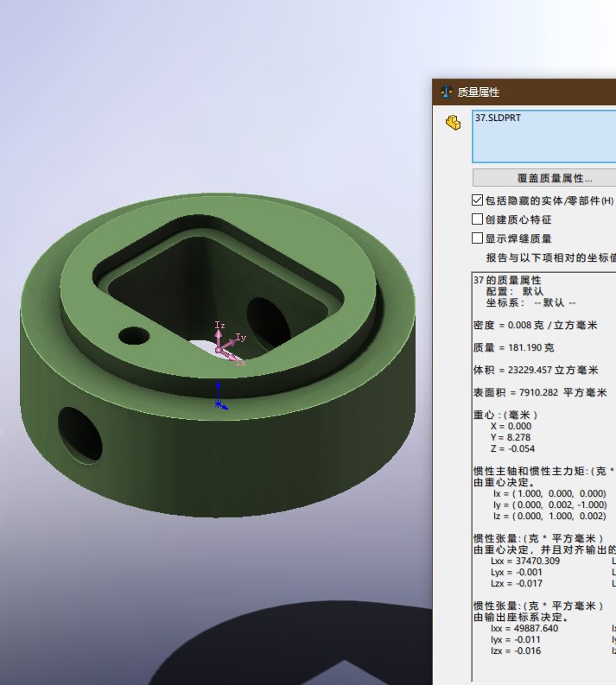Tick the 显示焊缝质量 checkbox
This screenshot has height=685, width=616.
478,238
